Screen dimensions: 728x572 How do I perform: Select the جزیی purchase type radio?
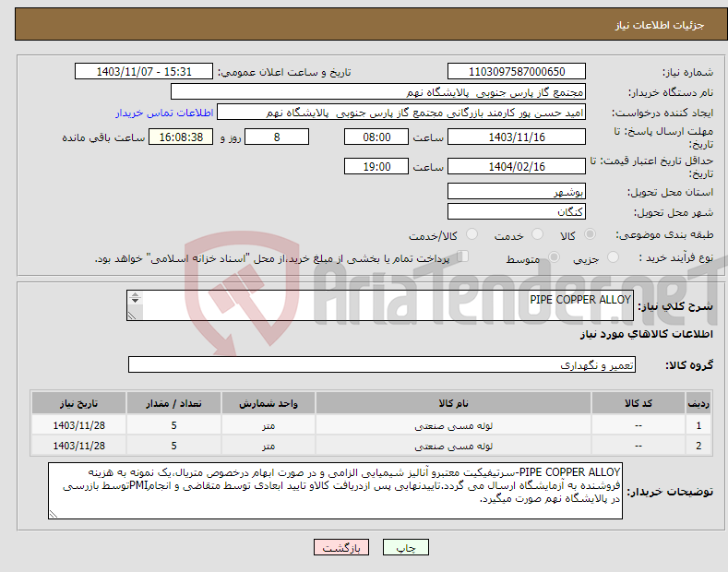[613, 257]
